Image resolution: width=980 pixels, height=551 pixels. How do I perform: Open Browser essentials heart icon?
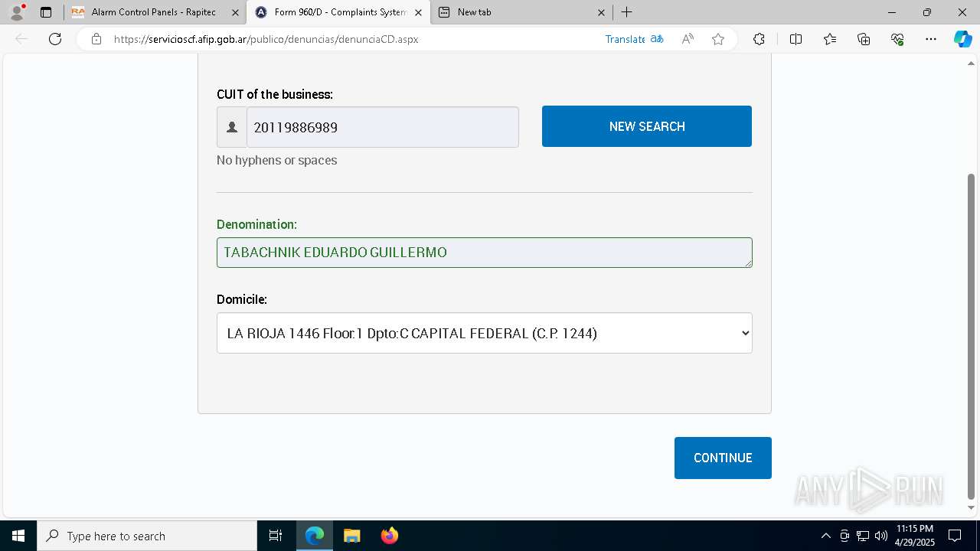click(897, 39)
